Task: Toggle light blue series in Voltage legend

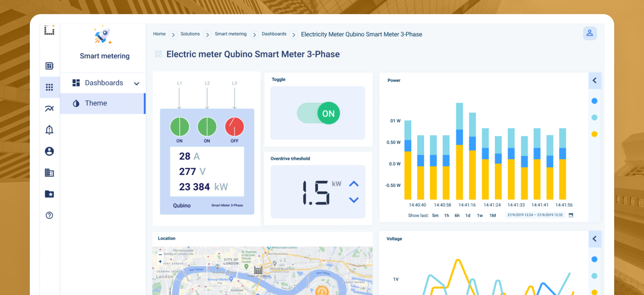Action: tap(595, 276)
